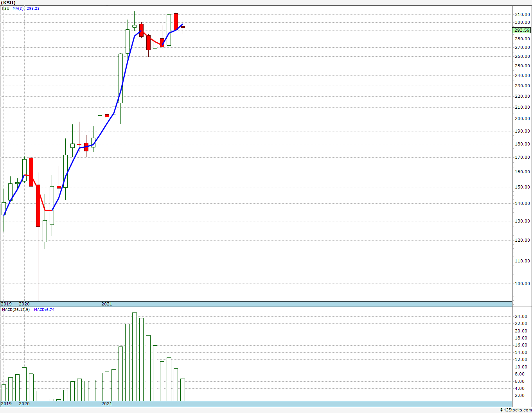Click the MACD(26,12,9) indicator label
Viewport: 532px width, 413px height.
point(15,309)
